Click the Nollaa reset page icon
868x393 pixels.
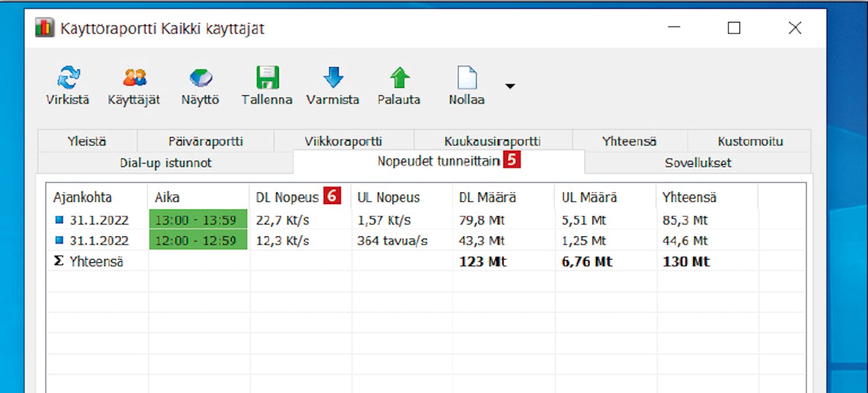pyautogui.click(x=466, y=78)
